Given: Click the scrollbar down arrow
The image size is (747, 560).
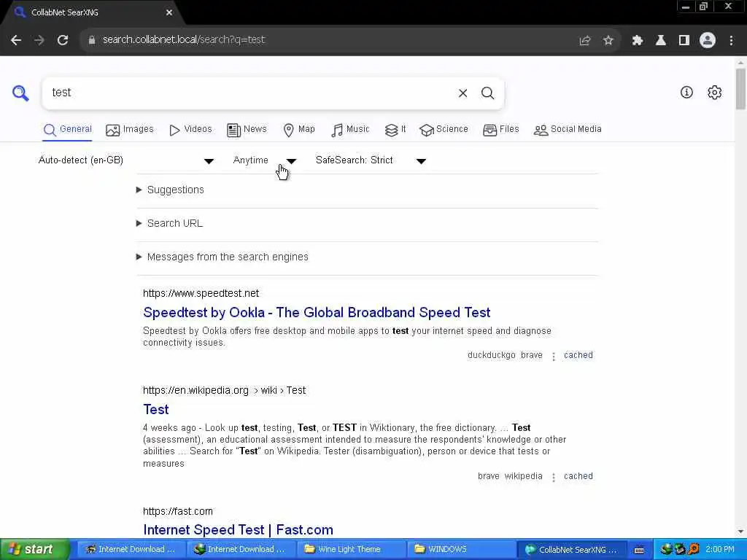Looking at the screenshot, I should click(x=740, y=532).
